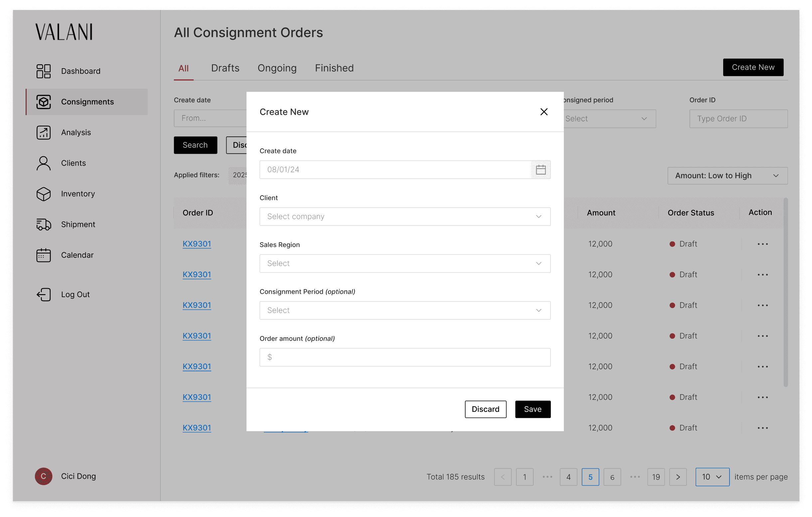Open the date picker calendar icon

click(x=541, y=170)
